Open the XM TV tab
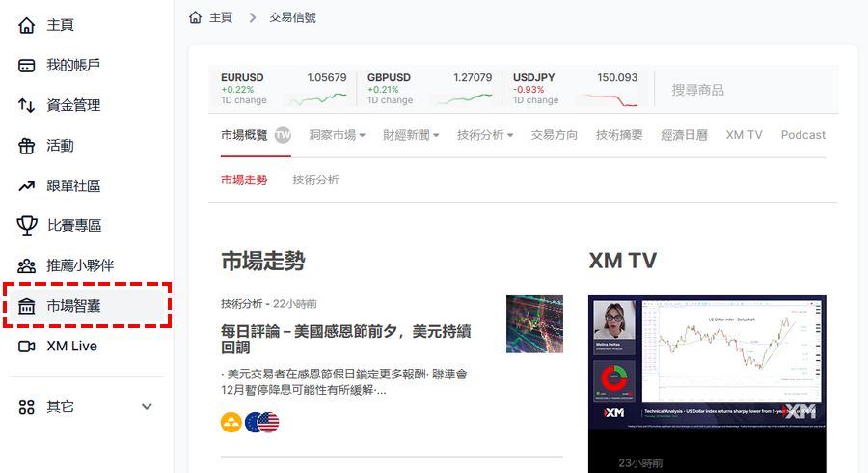 [x=744, y=135]
